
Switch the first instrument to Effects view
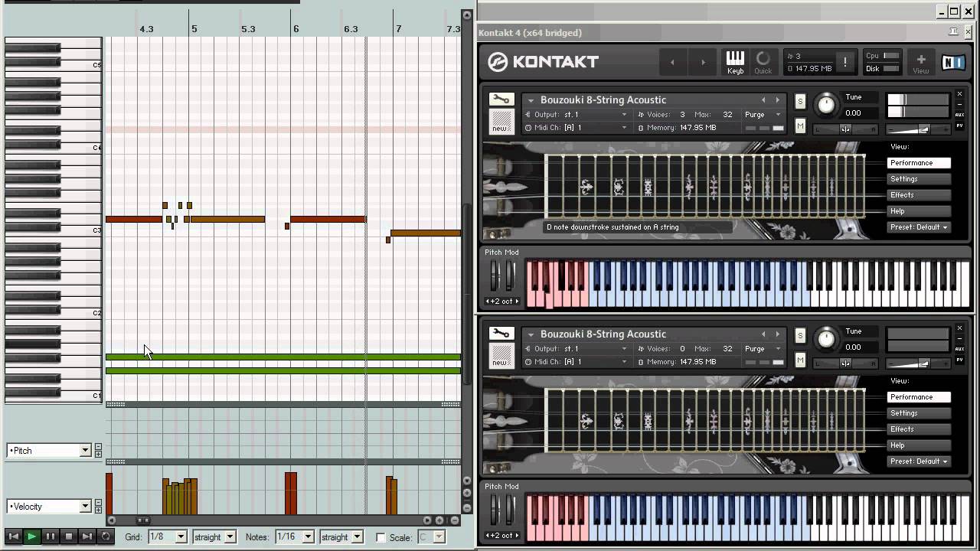click(x=919, y=195)
